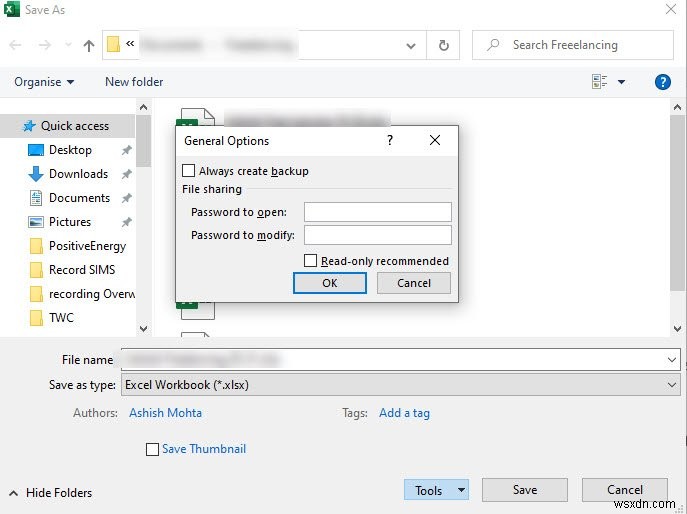Screen dimensions: 687x514
Task: Open recent locations dropdown arrow
Action: tap(68, 45)
